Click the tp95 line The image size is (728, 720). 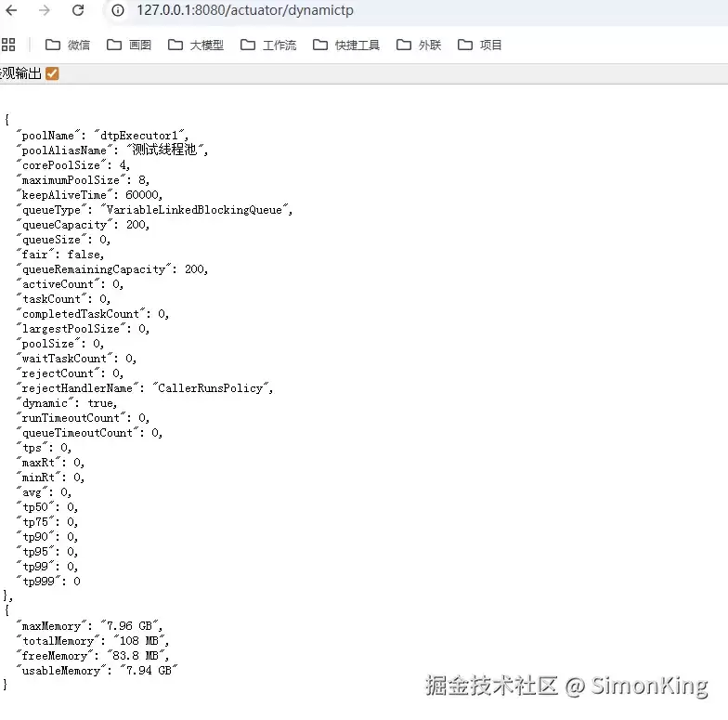(46, 552)
